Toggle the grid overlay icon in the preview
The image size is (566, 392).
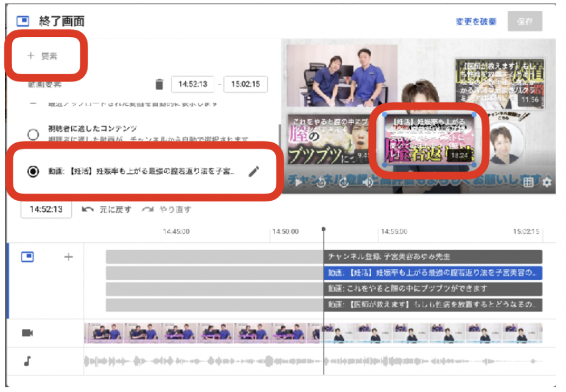click(529, 182)
